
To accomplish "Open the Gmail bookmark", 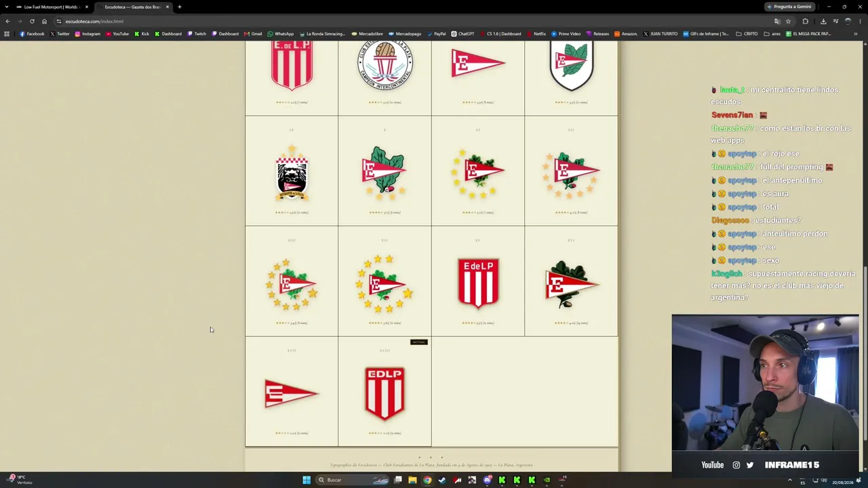I will 253,34.
